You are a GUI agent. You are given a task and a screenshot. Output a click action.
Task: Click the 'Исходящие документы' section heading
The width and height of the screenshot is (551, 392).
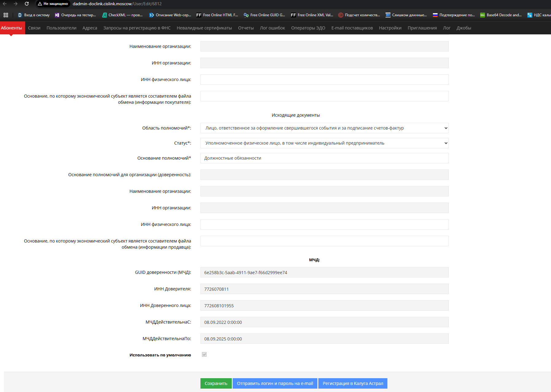(x=296, y=115)
